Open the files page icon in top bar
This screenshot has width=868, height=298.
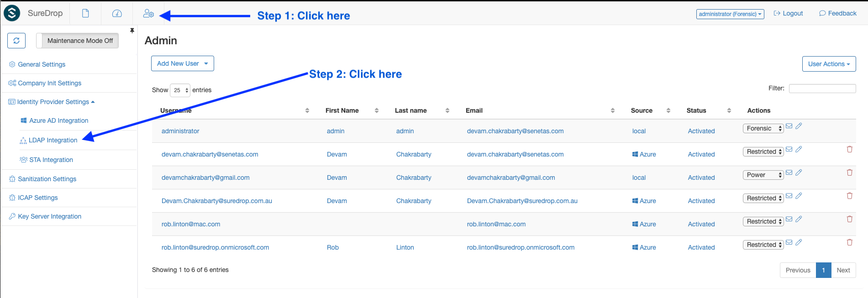85,13
